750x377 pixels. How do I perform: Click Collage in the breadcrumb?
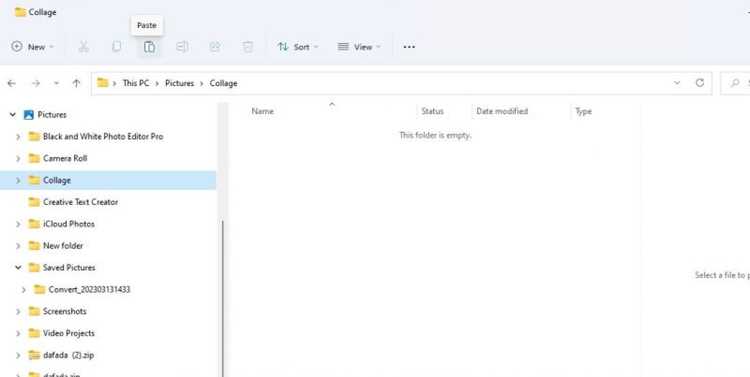(x=223, y=83)
